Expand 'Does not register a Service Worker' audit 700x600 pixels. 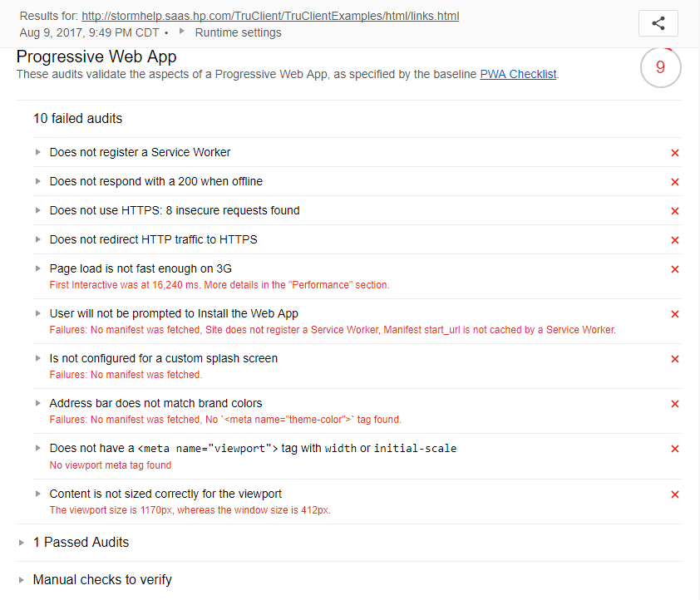coord(140,152)
